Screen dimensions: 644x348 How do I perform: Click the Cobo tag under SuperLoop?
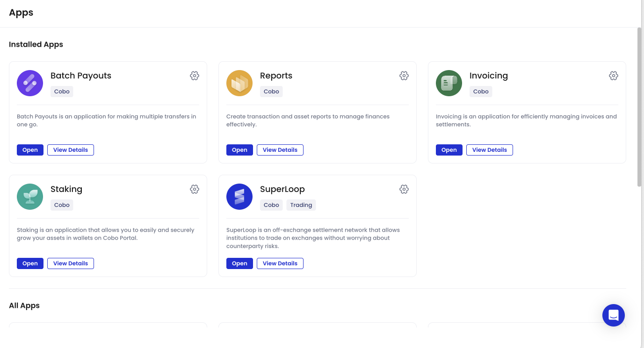[271, 205]
